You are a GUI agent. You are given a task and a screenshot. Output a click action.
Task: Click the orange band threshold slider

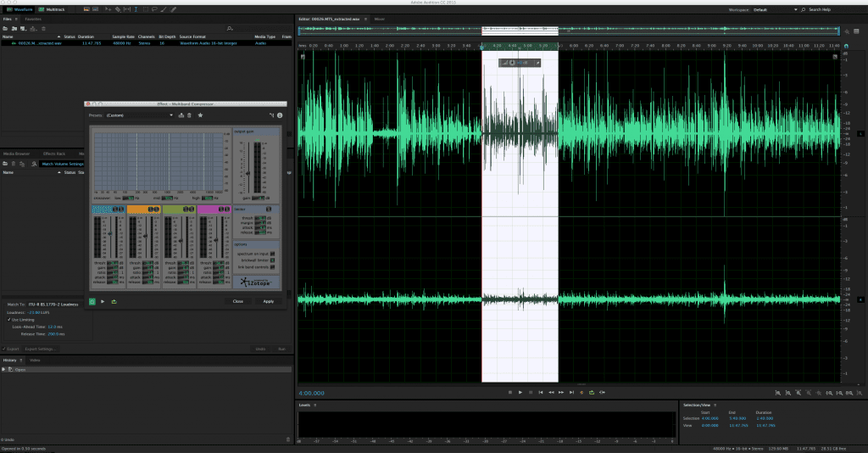[145, 235]
